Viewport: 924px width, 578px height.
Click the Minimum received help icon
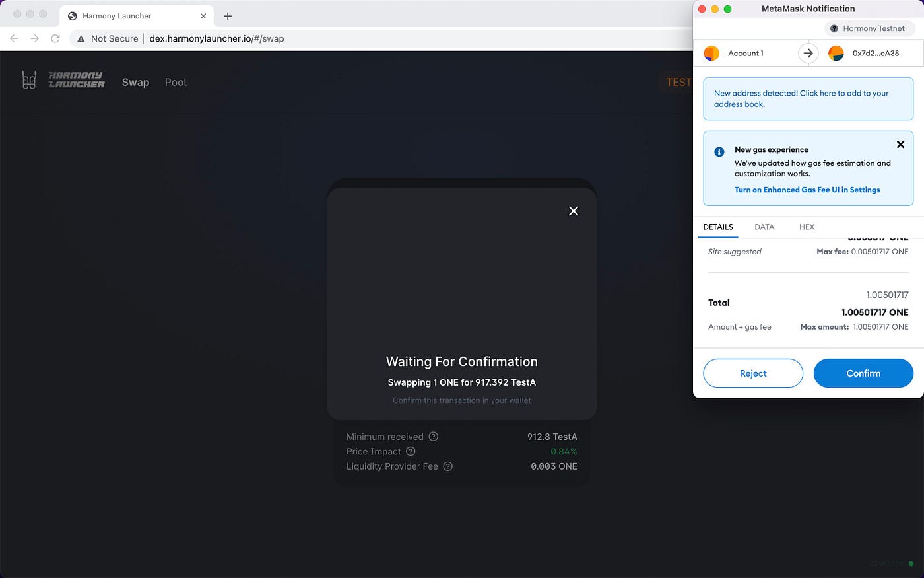pyautogui.click(x=434, y=437)
